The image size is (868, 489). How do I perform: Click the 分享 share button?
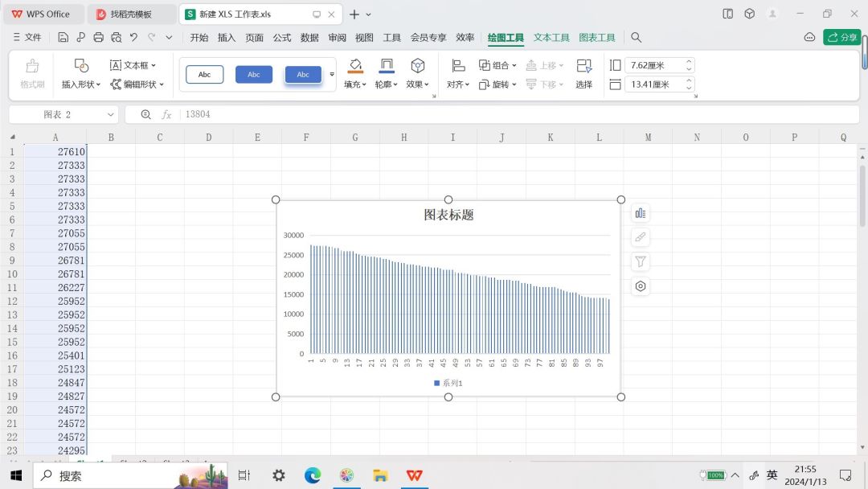click(841, 38)
